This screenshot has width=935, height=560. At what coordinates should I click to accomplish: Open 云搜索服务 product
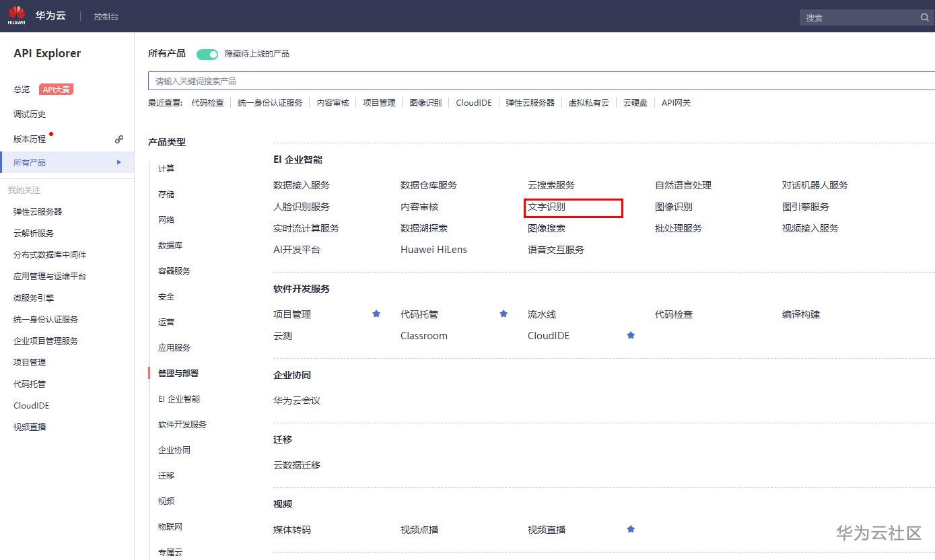click(551, 185)
